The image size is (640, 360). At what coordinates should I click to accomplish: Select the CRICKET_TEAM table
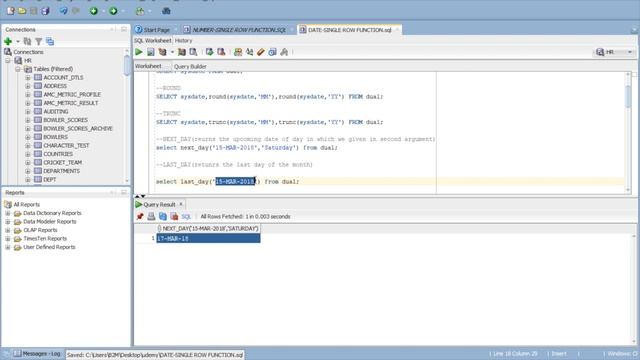[x=62, y=162]
